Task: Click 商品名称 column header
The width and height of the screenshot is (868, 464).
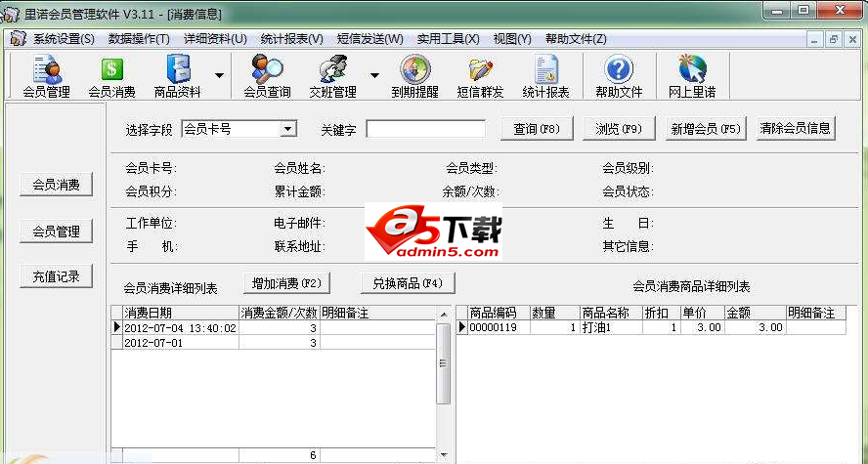Action: [611, 313]
